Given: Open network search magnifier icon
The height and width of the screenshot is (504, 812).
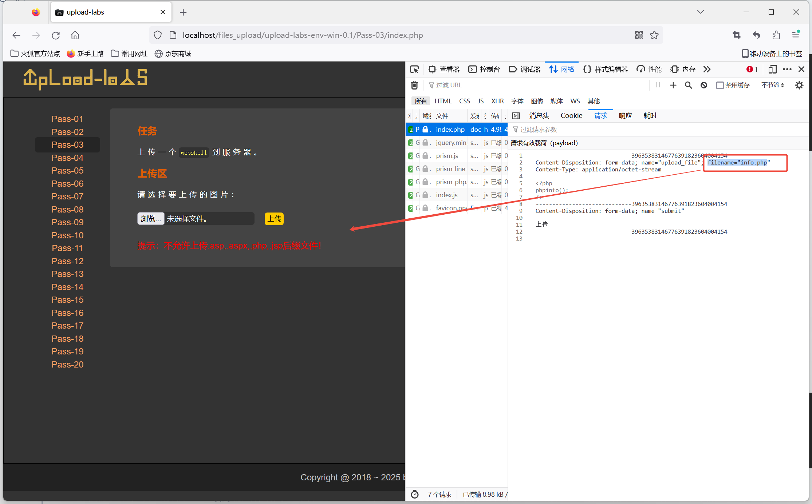Looking at the screenshot, I should tap(688, 85).
